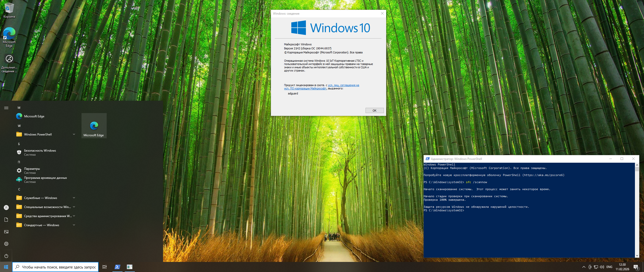Click the PowerShell window scrollbar down arrow
The width and height of the screenshot is (644, 272).
pos(637,256)
